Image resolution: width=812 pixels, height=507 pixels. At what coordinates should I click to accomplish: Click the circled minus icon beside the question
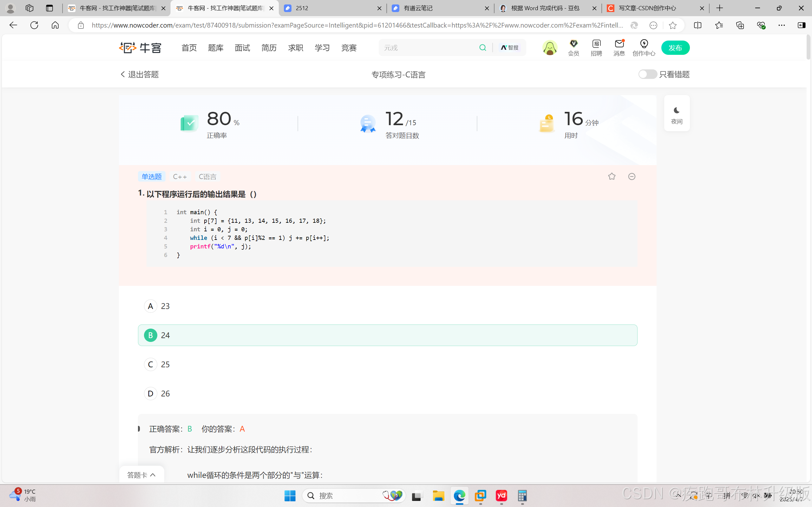632,176
